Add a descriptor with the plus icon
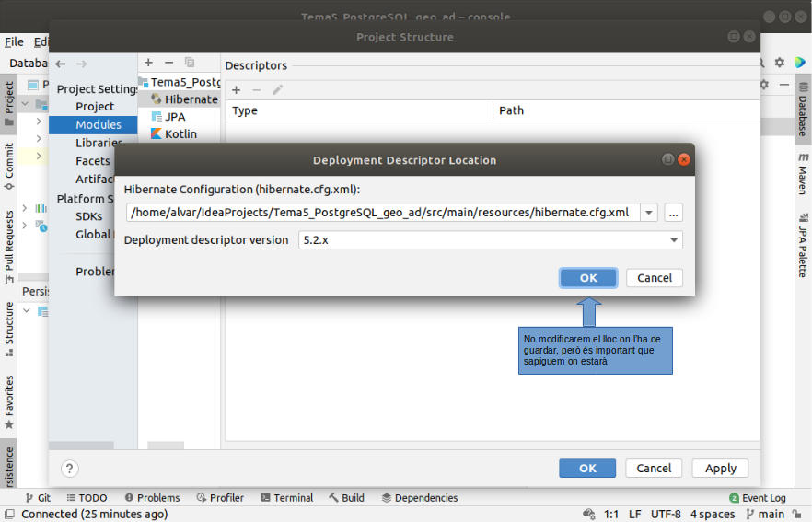Screen dimensions: 812x522 coord(236,90)
